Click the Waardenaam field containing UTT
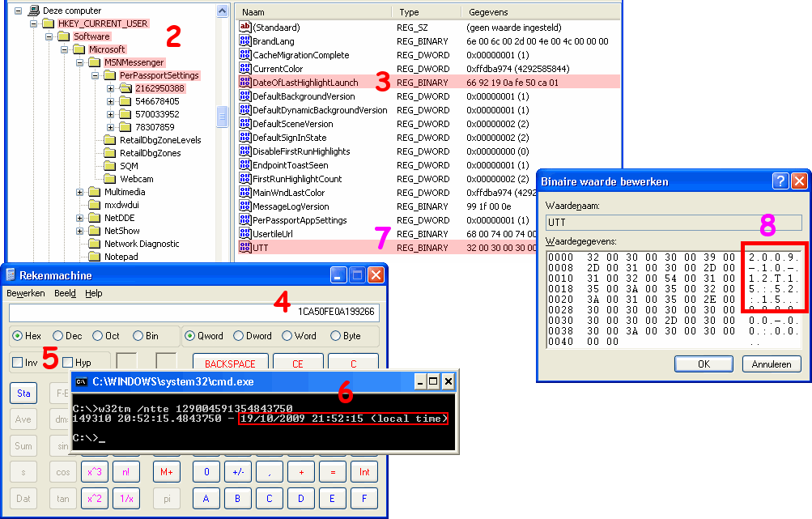812x519 pixels. [x=672, y=222]
